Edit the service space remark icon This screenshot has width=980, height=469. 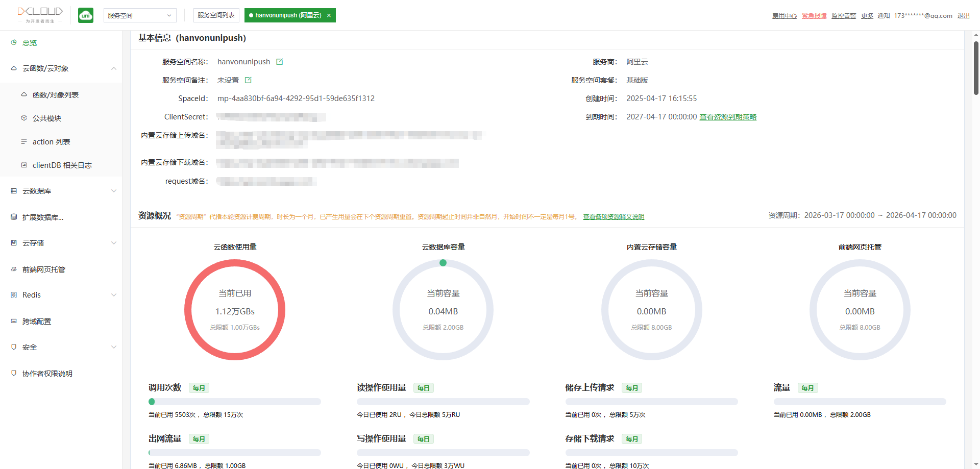pyautogui.click(x=248, y=80)
